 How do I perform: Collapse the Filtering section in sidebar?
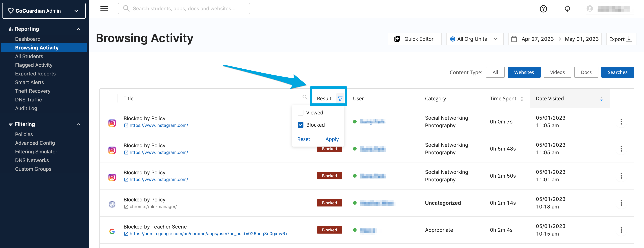click(x=79, y=124)
